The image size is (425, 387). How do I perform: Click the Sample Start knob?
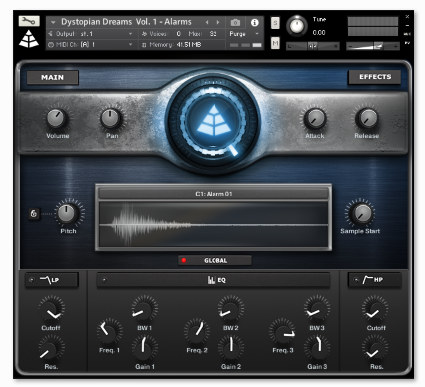tap(362, 213)
